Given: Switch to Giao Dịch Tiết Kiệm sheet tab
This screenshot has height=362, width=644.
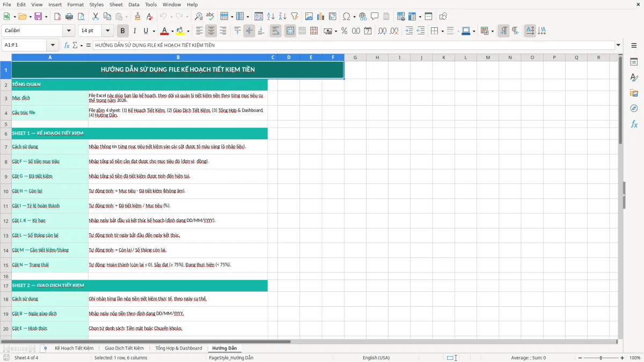Looking at the screenshot, I should coord(124,348).
